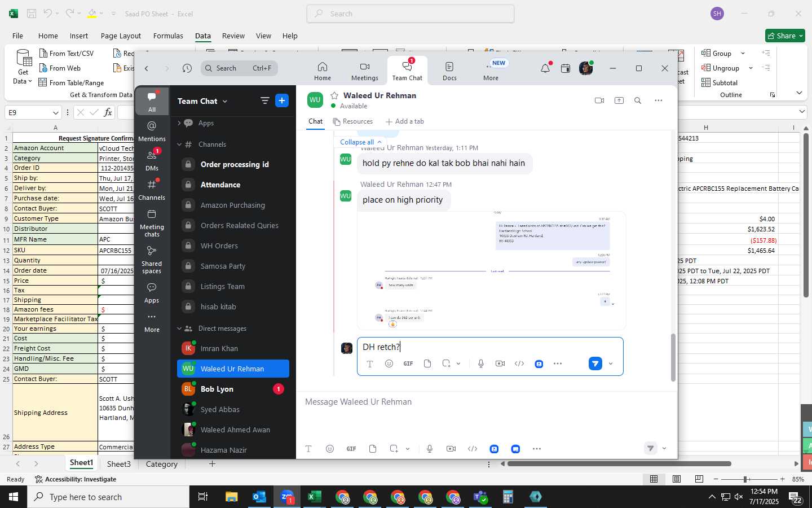Image resolution: width=812 pixels, height=508 pixels.
Task: Click the chat conversation vertical scrollbar
Action: [x=673, y=357]
